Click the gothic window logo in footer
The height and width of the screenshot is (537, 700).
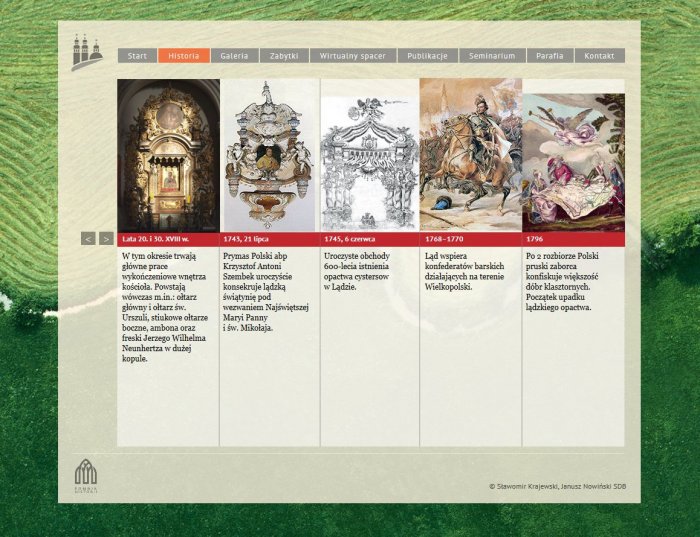[86, 475]
